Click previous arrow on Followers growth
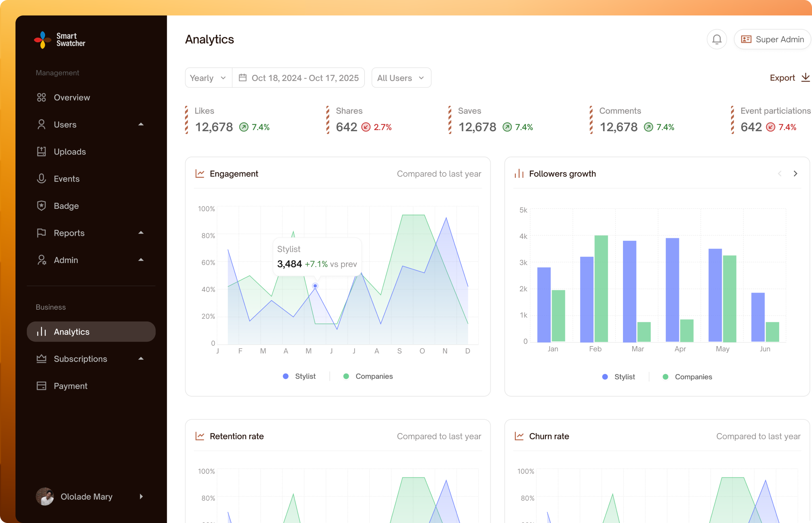This screenshot has width=812, height=523. (x=779, y=174)
